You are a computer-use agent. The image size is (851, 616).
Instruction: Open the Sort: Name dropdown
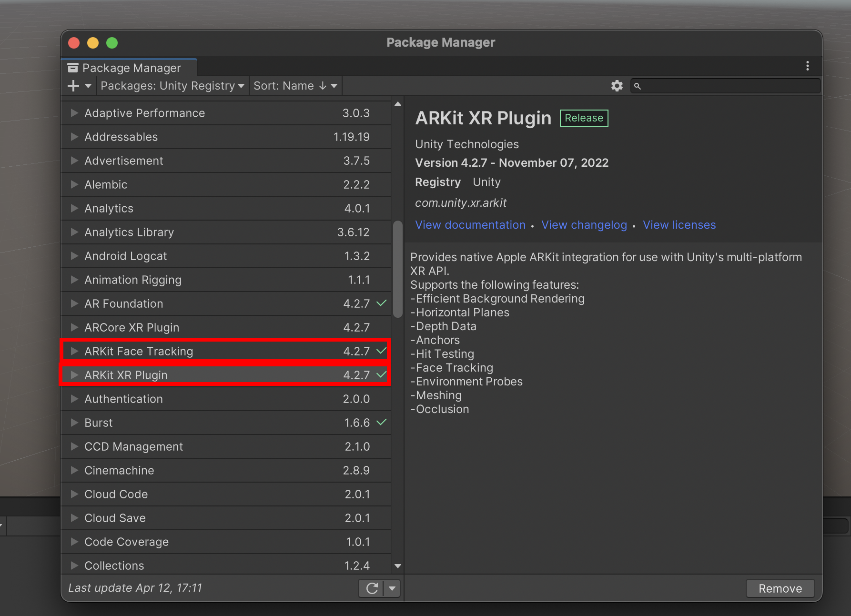click(x=295, y=86)
